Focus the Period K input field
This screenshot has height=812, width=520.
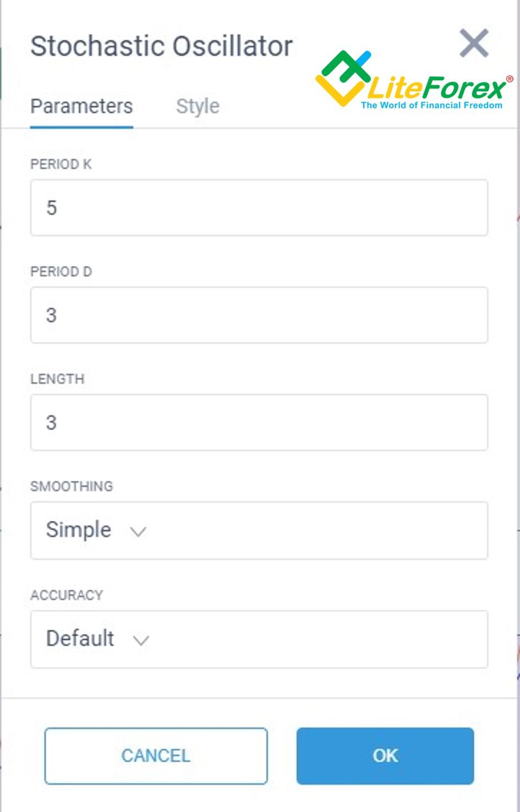pyautogui.click(x=259, y=208)
